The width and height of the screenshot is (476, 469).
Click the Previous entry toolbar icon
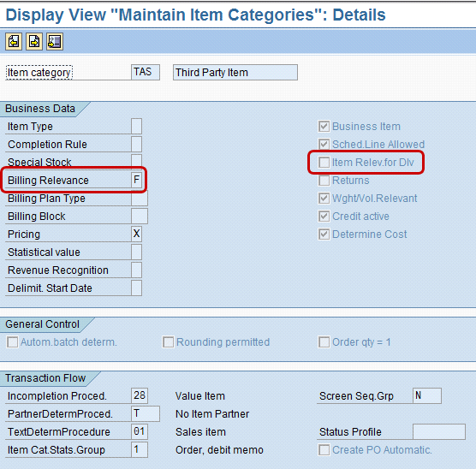tap(14, 42)
